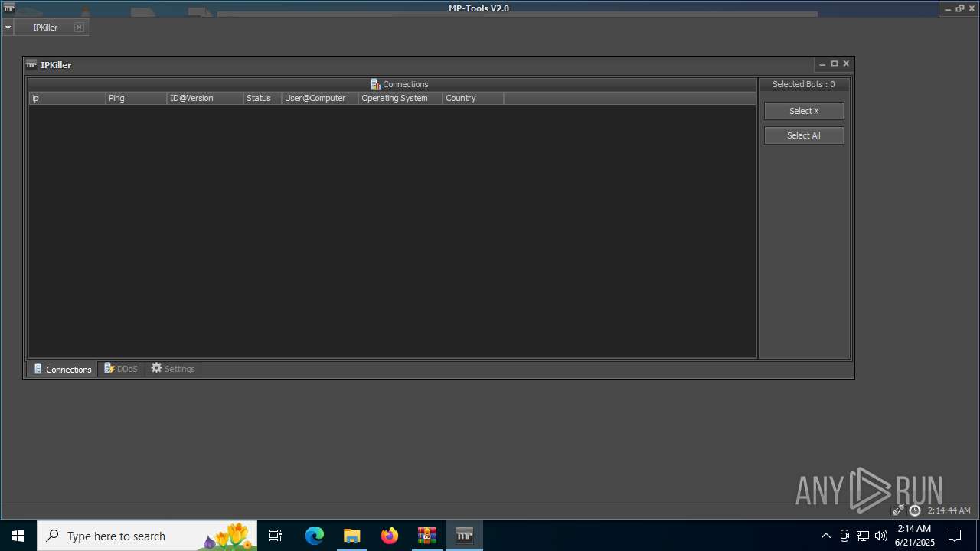The image size is (980, 551).
Task: Launch Microsoft Edge from taskbar
Action: tap(315, 536)
